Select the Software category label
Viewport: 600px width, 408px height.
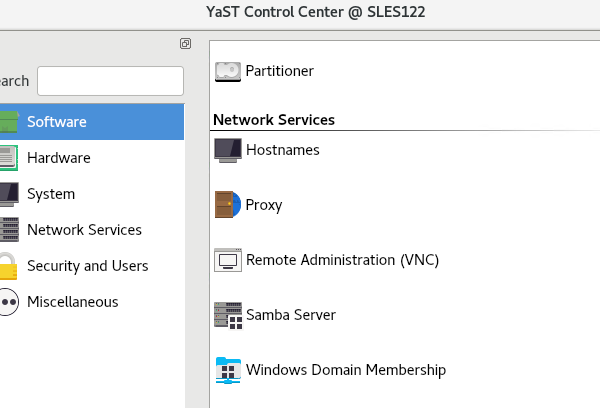(x=57, y=122)
